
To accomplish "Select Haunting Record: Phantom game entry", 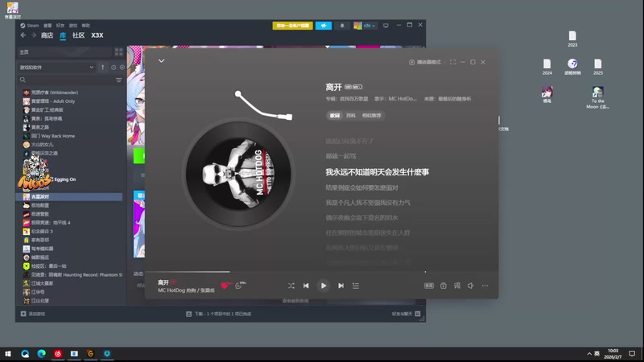I will (72, 274).
